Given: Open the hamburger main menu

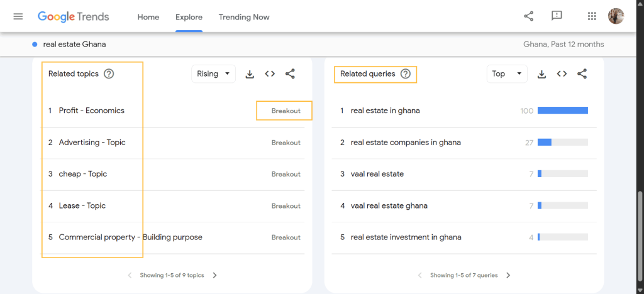Looking at the screenshot, I should (x=18, y=17).
